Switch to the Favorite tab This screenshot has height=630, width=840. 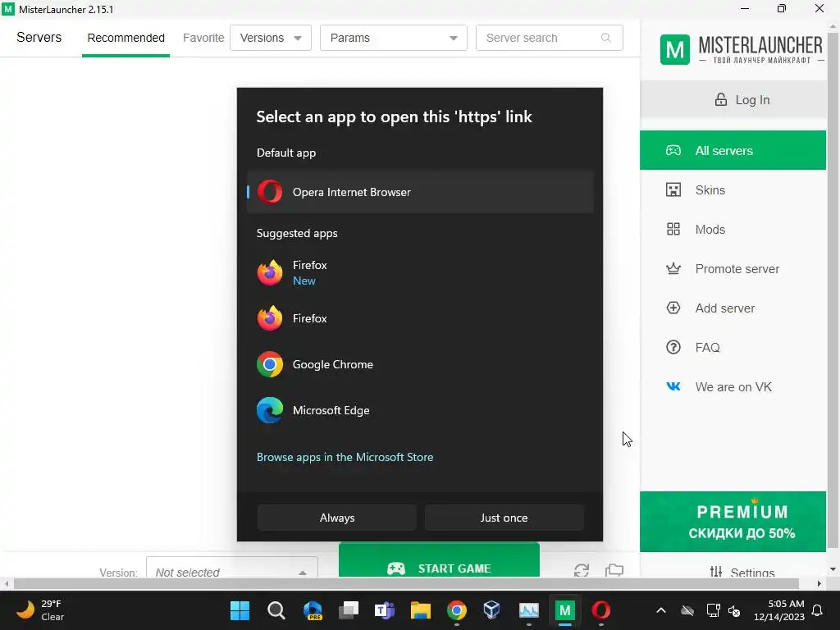tap(203, 38)
